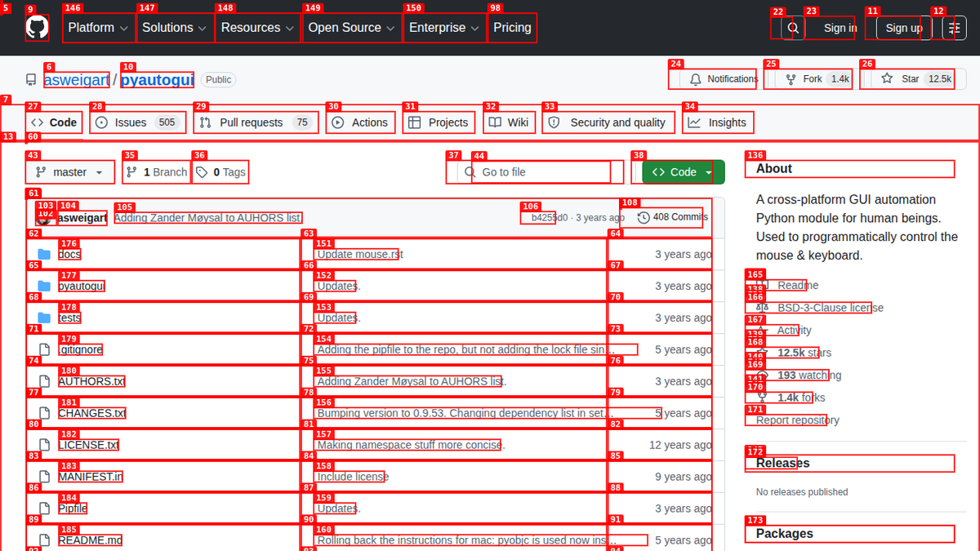Click the pyautogui folder icon
980x551 pixels.
[44, 287]
